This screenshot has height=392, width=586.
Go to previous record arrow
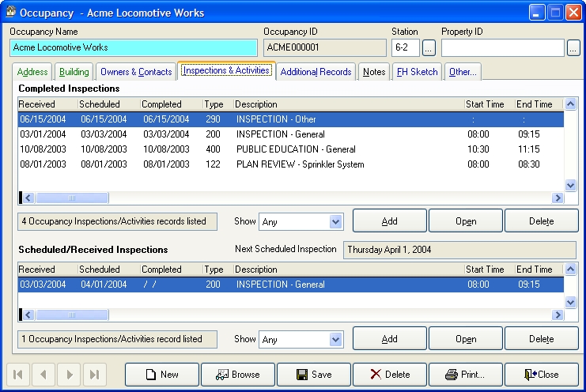point(43,375)
